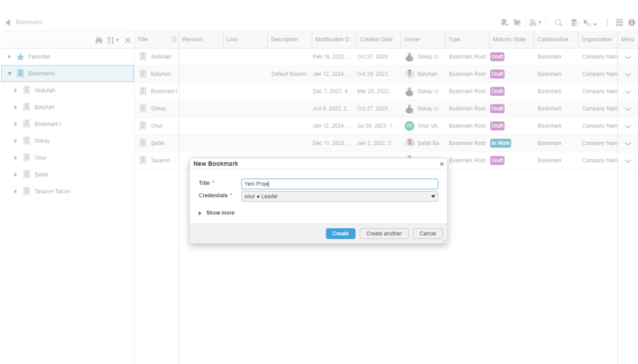638x364 pixels.
Task: Click the new bookmark toolbar icon
Action: [505, 22]
